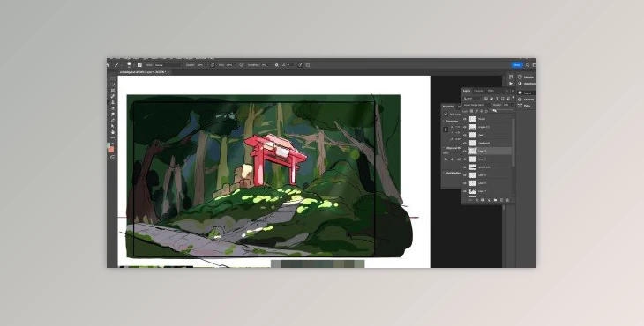Open the History panel dock icon
Image resolution: width=644 pixels, height=326 pixels.
click(x=511, y=77)
